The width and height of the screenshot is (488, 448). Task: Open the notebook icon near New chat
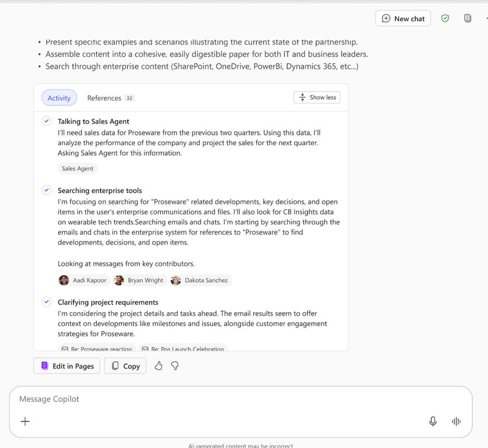pyautogui.click(x=467, y=18)
